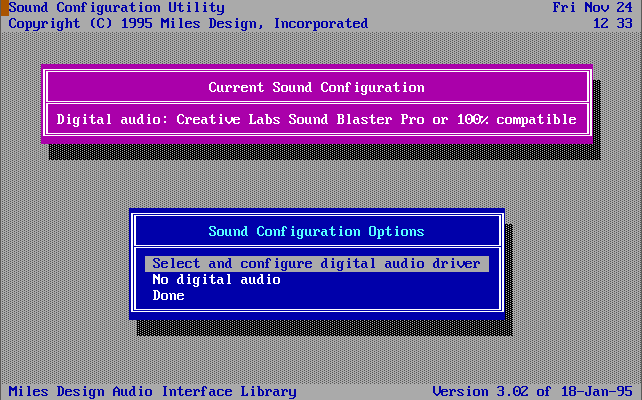Click the Sound Configuration Utility title text
The height and width of the screenshot is (400, 642).
(116, 7)
